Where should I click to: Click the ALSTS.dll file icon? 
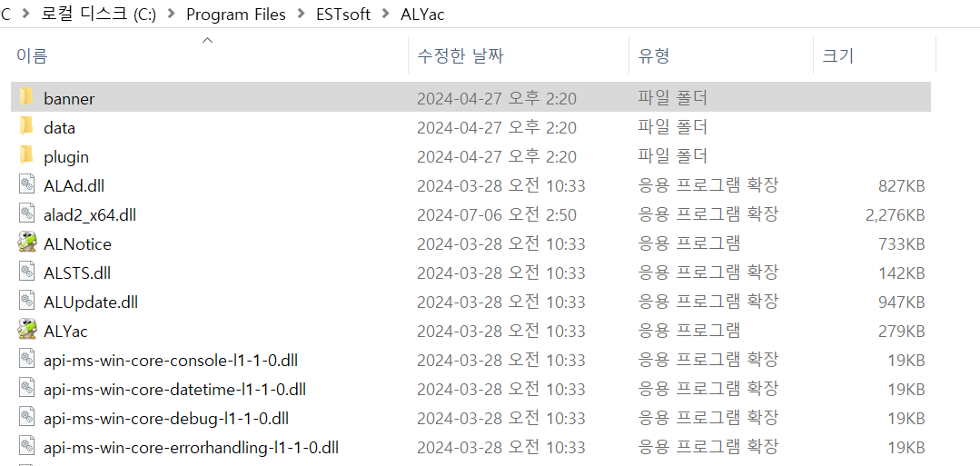click(26, 273)
